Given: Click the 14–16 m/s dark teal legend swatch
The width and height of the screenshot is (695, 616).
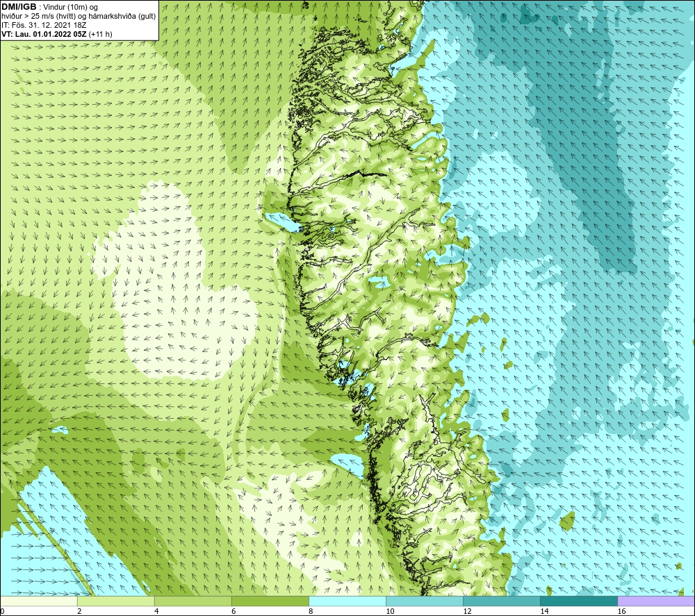Looking at the screenshot, I should point(579,601).
